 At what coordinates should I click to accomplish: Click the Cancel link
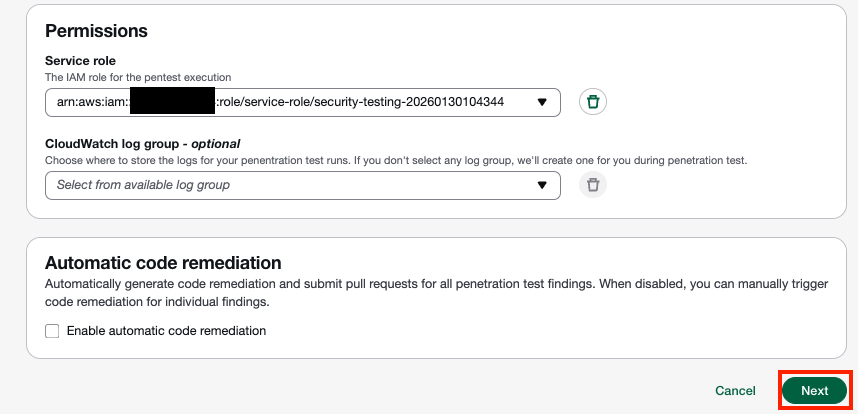coord(735,391)
